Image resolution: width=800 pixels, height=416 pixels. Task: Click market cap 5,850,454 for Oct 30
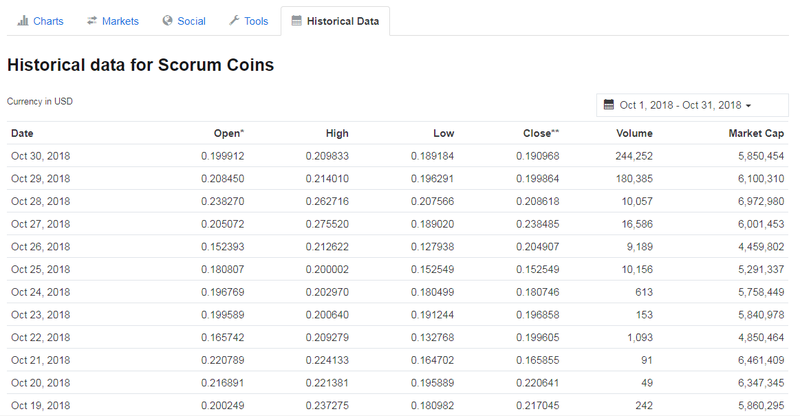tap(761, 156)
